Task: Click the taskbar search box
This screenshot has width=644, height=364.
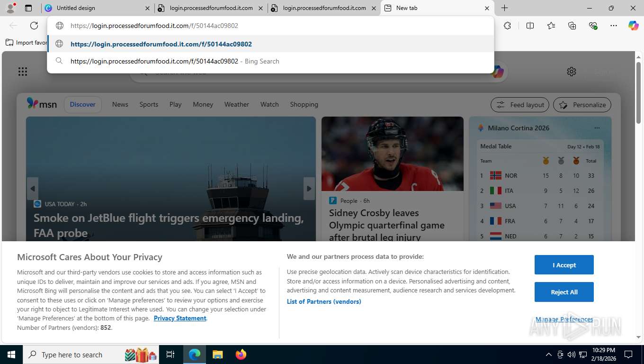Action: tap(91, 355)
